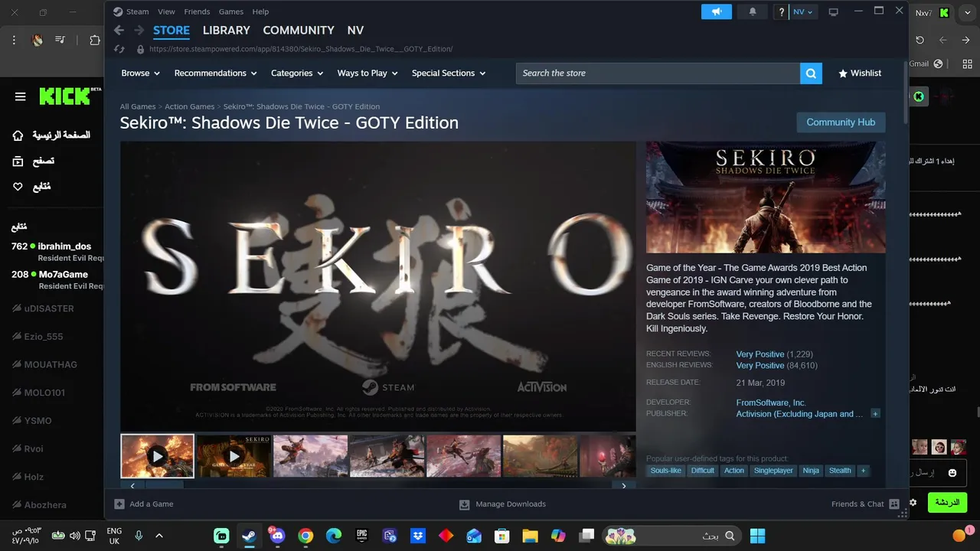Expand the Special Sections dropdown
980x551 pixels.
(449, 73)
